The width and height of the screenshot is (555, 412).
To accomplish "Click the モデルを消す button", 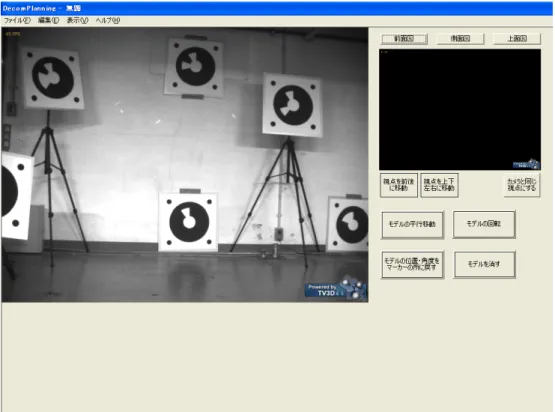I will tap(484, 264).
